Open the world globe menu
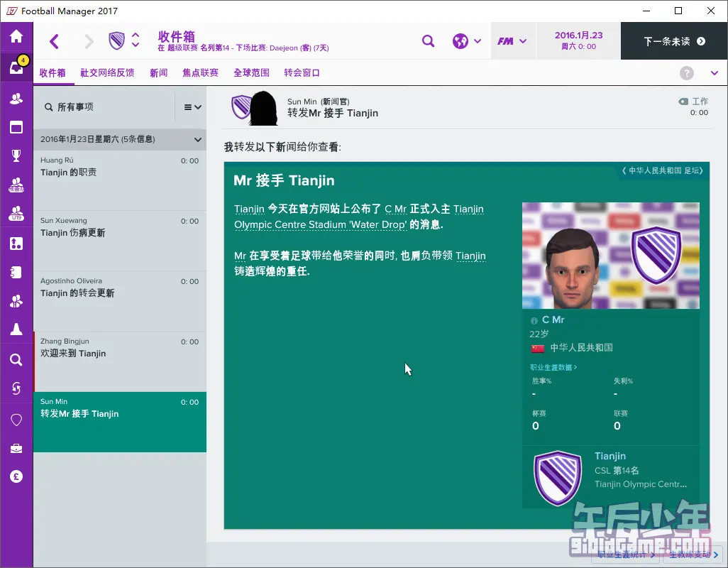 [x=467, y=41]
